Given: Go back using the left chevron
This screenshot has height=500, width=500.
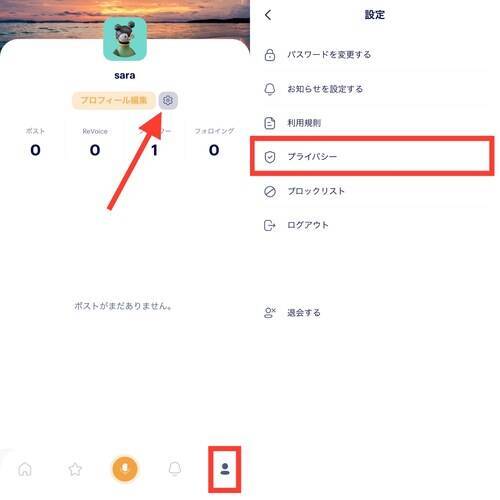Looking at the screenshot, I should [268, 15].
